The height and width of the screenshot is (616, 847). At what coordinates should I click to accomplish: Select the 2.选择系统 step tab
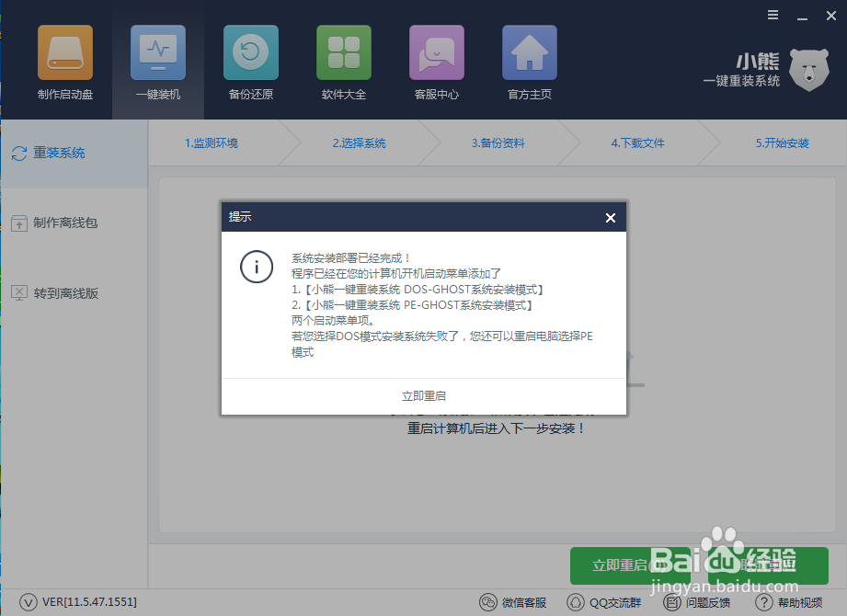tap(359, 143)
